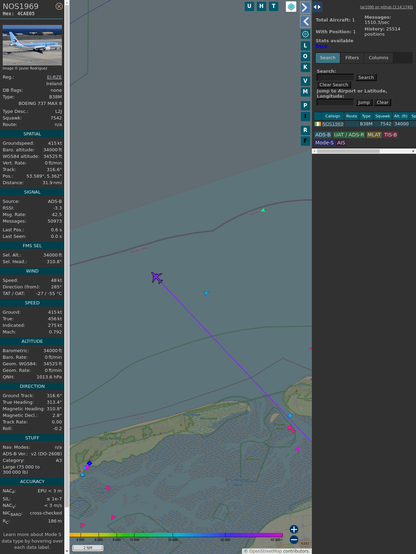416x554 pixels.
Task: Click the Clear Search button
Action: (334, 85)
